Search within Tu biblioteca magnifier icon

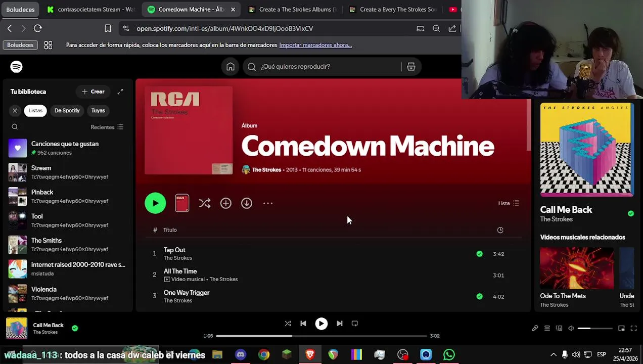pyautogui.click(x=15, y=127)
